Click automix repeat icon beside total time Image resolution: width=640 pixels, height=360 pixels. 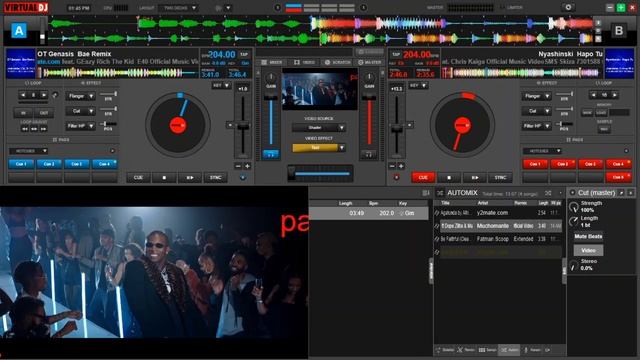pyautogui.click(x=548, y=193)
